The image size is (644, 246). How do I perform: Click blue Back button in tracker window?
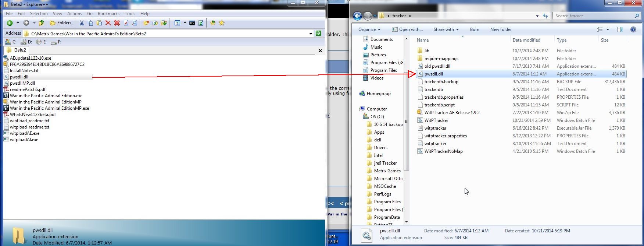(357, 16)
